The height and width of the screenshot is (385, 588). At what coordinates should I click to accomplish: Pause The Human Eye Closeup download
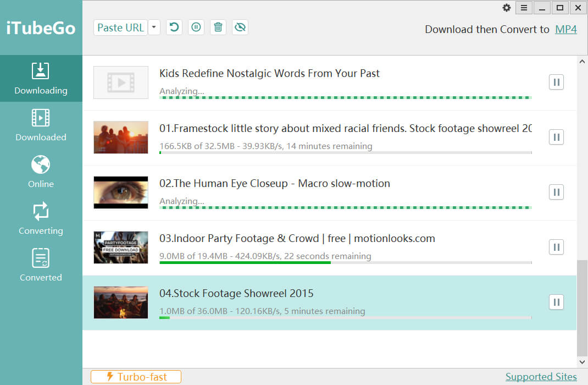tap(557, 192)
